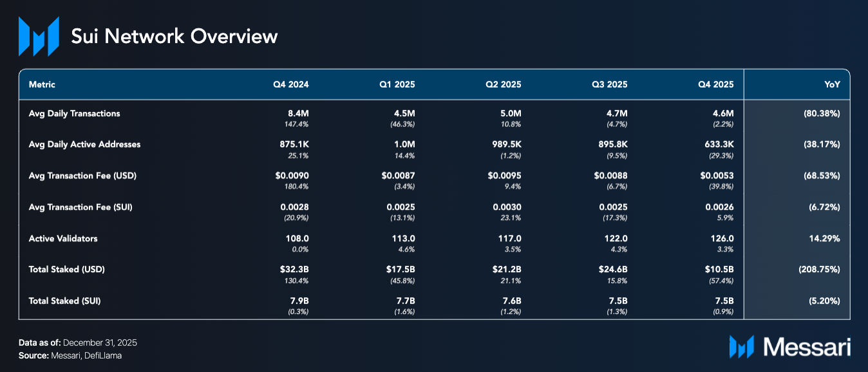Image resolution: width=868 pixels, height=372 pixels.
Task: Click the (5.20%) YoY value
Action: (824, 301)
